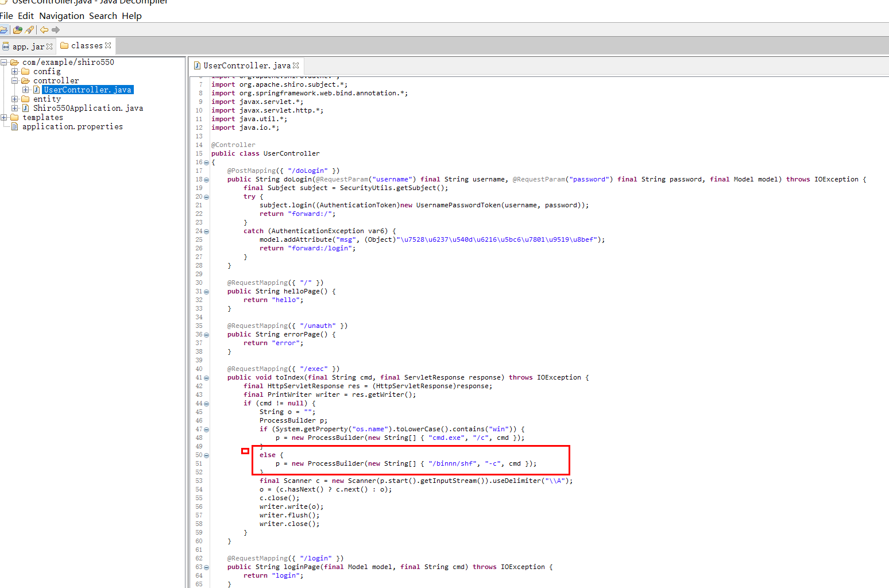Switch to the classes tab

(87, 45)
